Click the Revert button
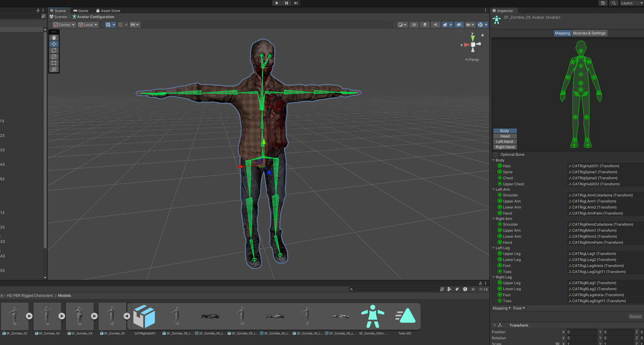The height and width of the screenshot is (345, 644). tap(635, 317)
